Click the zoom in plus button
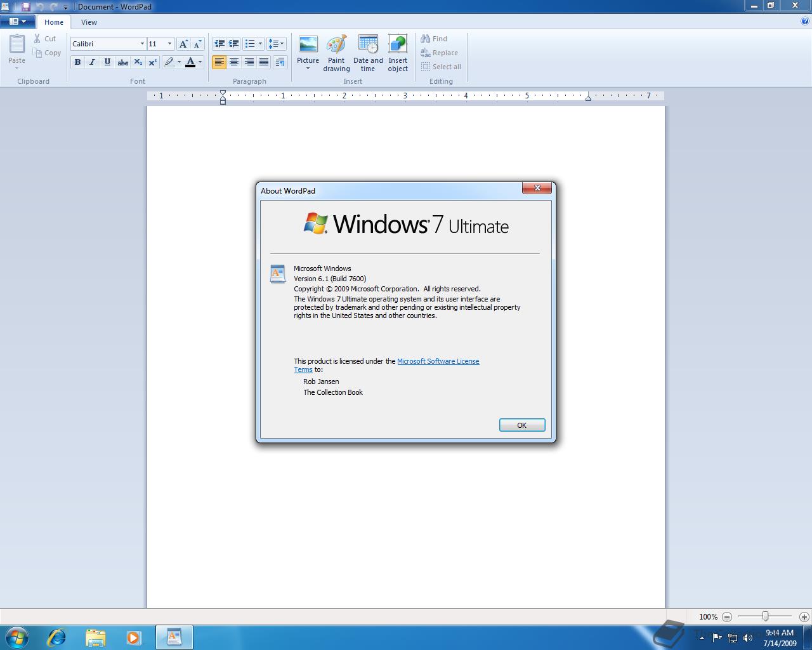Image resolution: width=812 pixels, height=650 pixels. click(804, 616)
